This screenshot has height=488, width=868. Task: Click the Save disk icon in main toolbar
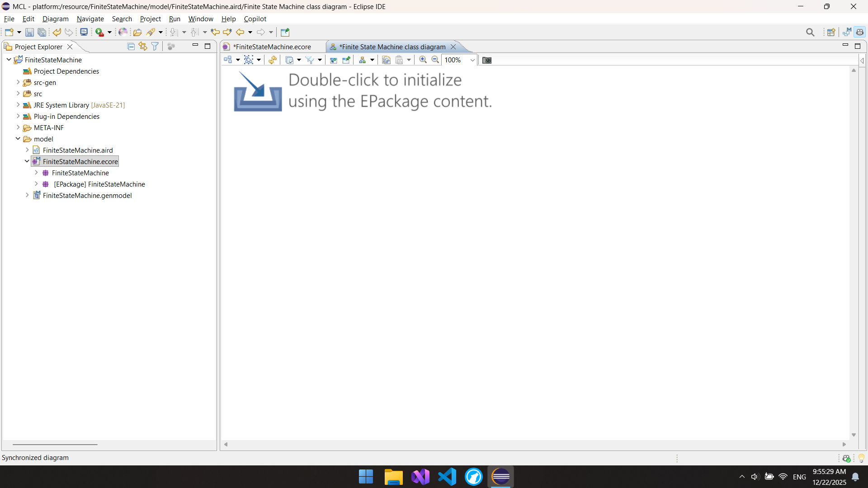coord(29,32)
